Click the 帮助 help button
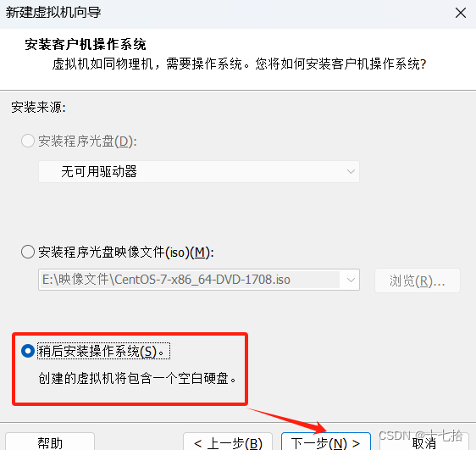Viewport: 476px width, 450px height. point(50,442)
